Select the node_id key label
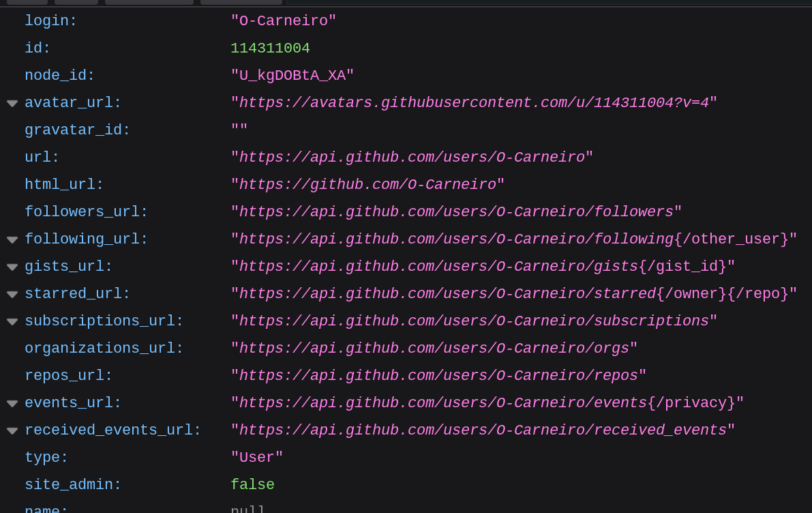This screenshot has width=812, height=513. tap(59, 76)
